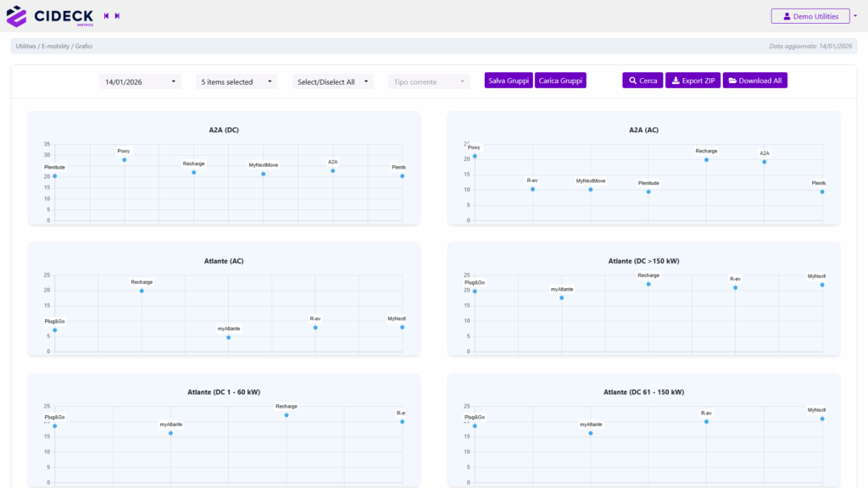Click the myAtlante point in Atlante (DC >150 kW) chart
Screen dimensions: 868x488
coord(561,298)
